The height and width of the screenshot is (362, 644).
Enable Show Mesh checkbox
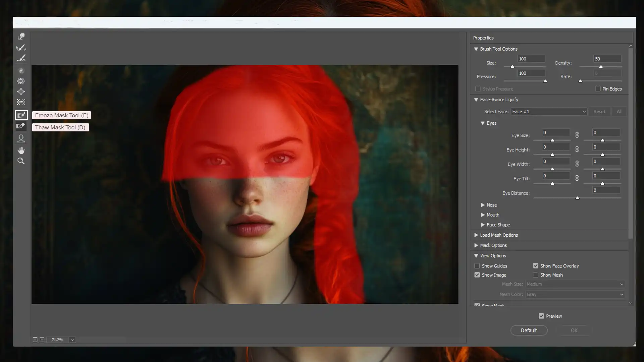[536, 275]
